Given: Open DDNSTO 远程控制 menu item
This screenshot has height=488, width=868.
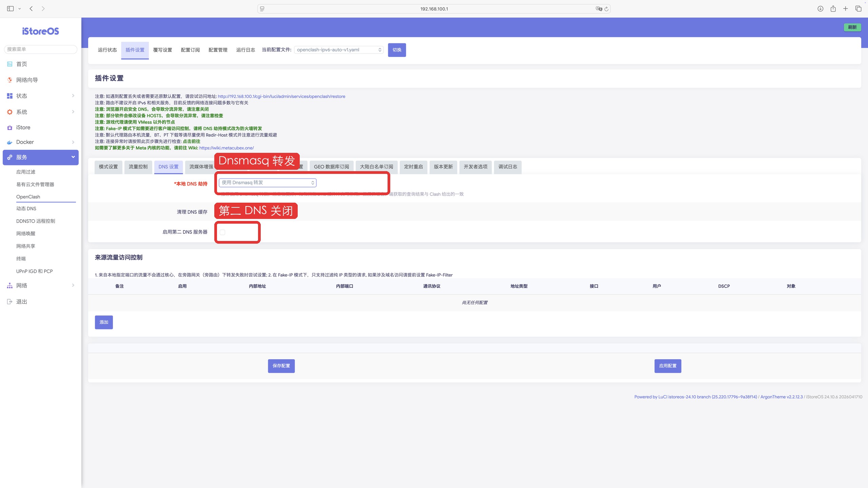Looking at the screenshot, I should coord(36,221).
